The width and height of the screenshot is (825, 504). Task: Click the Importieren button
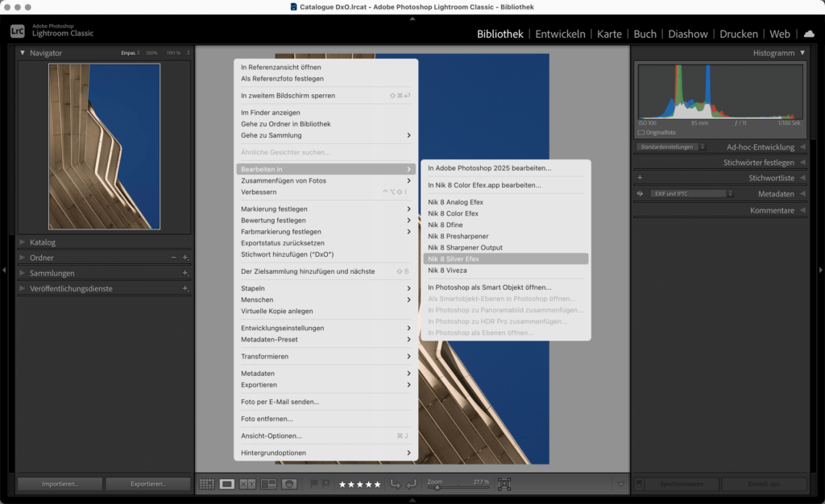pos(60,484)
